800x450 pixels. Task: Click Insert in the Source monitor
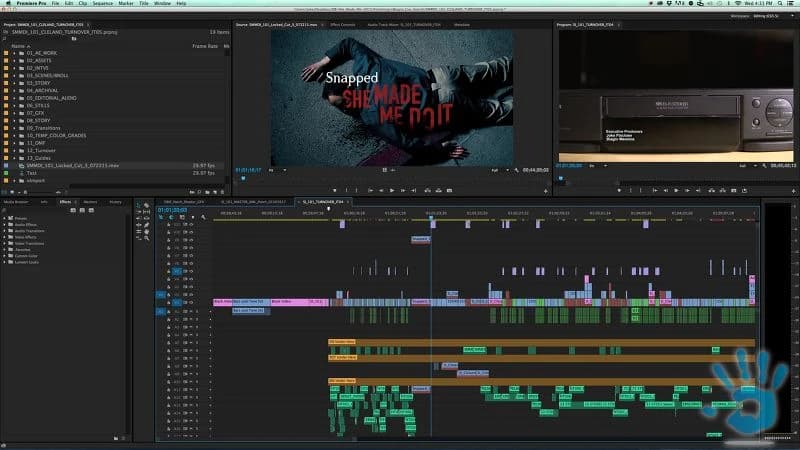click(428, 190)
